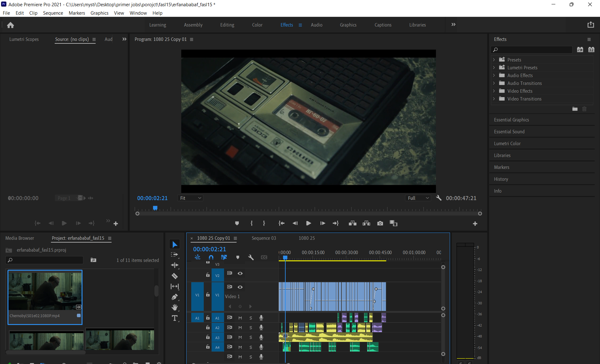The height and width of the screenshot is (364, 600).
Task: Toggle Linked Selection in timeline
Action: (x=224, y=257)
